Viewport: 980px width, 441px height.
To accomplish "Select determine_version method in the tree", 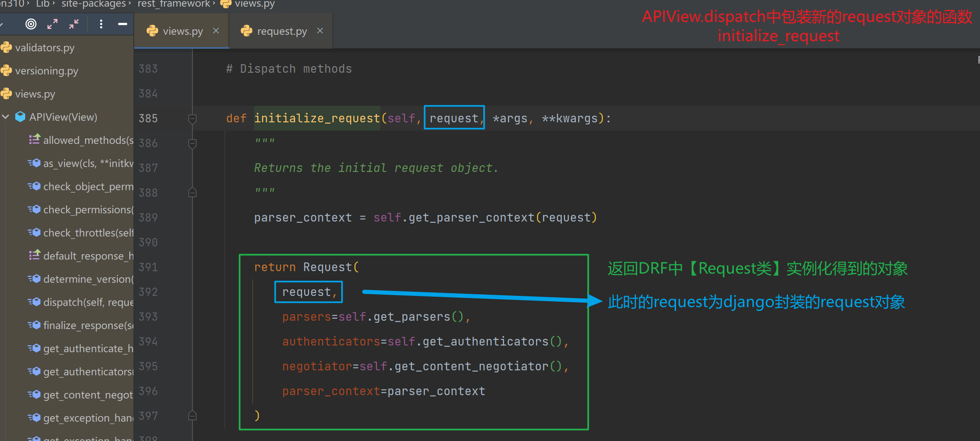I will (x=88, y=279).
